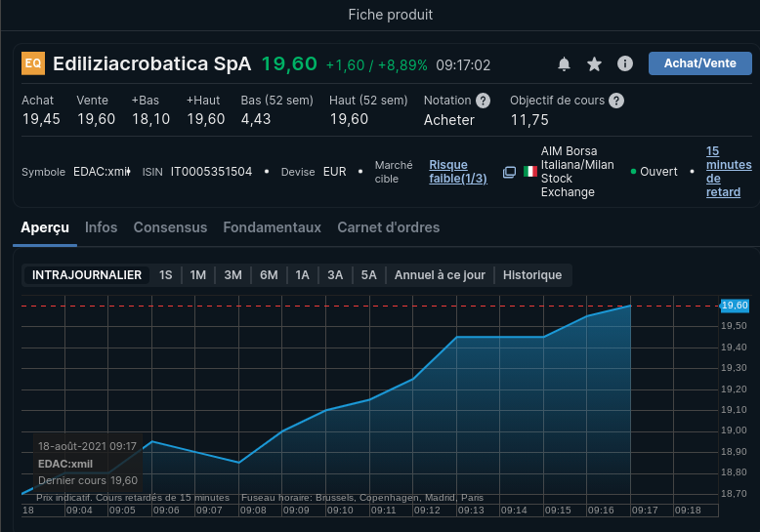760x532 pixels.
Task: Click the Acheter notation value
Action: pyautogui.click(x=448, y=120)
